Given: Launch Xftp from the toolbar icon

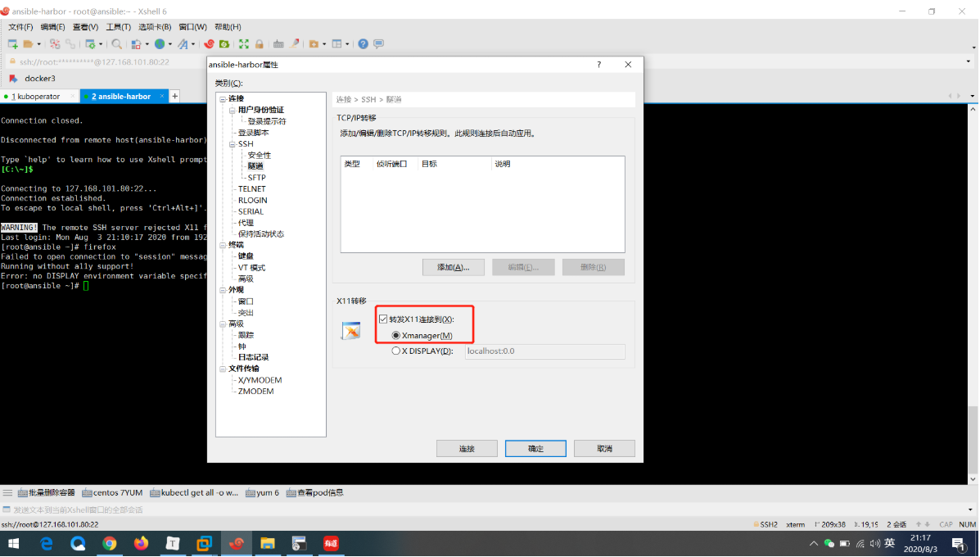Looking at the screenshot, I should tap(223, 44).
